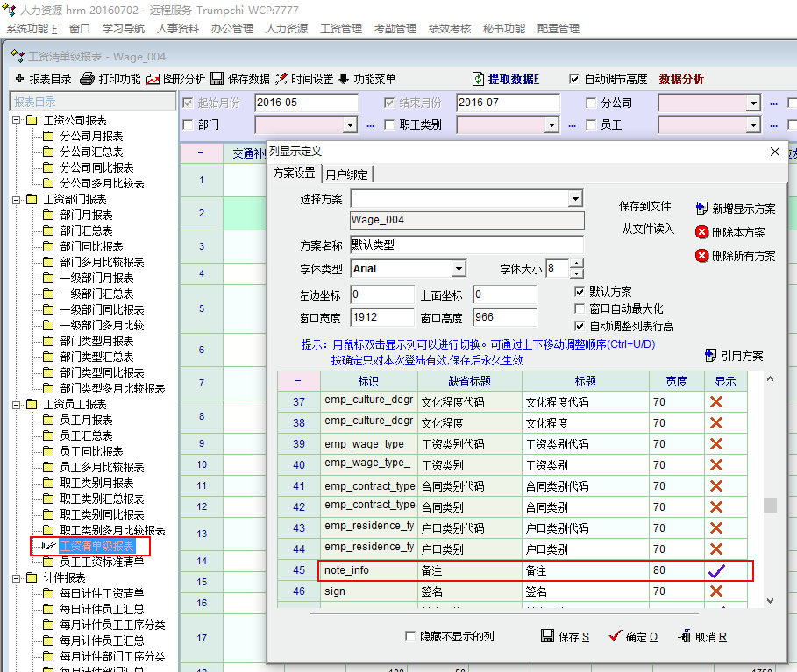
Task: Enable 窗口自动最大化 checkbox
Action: [579, 308]
